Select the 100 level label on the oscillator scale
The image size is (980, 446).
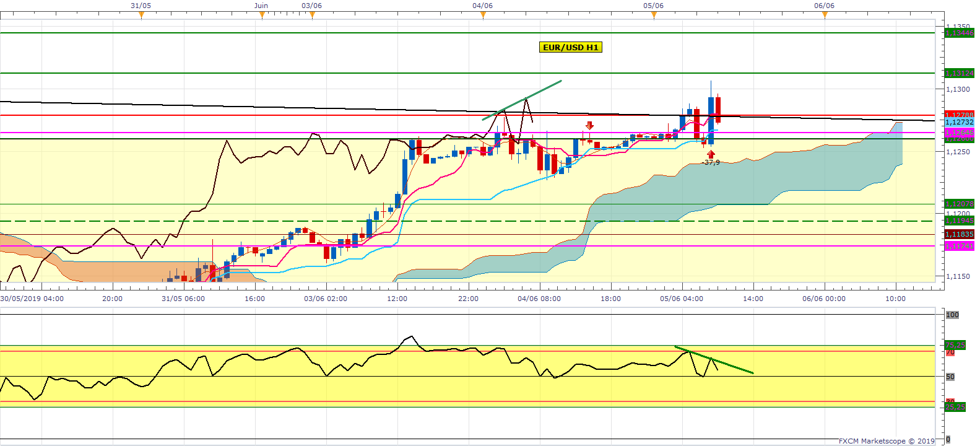(x=952, y=315)
